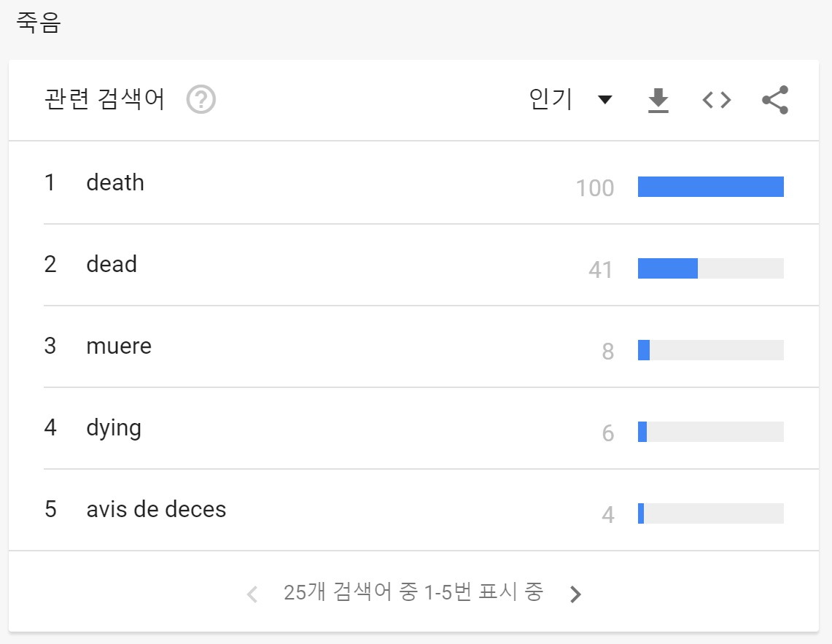Click the help question mark beside 관련 검색어

coord(199,100)
